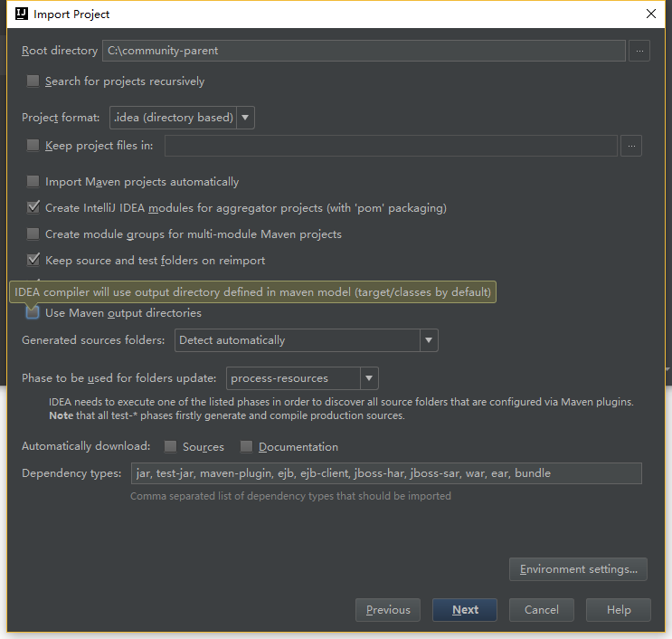This screenshot has width=672, height=639.
Task: Uncheck Create IntelliJ IDEA modules for aggregator projects
Action: coord(33,207)
